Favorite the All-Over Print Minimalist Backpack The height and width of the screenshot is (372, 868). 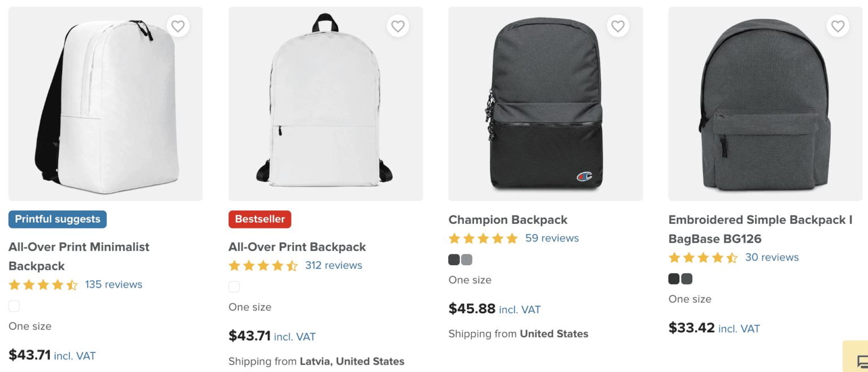[178, 26]
